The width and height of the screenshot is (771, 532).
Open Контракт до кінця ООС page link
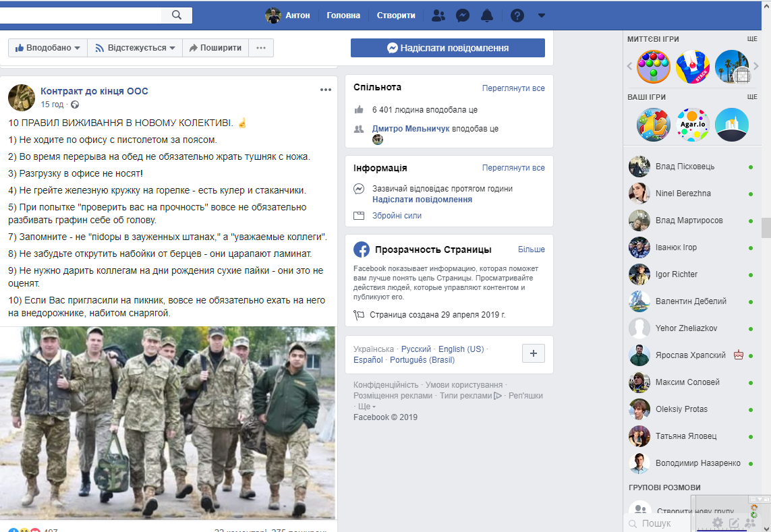[94, 91]
